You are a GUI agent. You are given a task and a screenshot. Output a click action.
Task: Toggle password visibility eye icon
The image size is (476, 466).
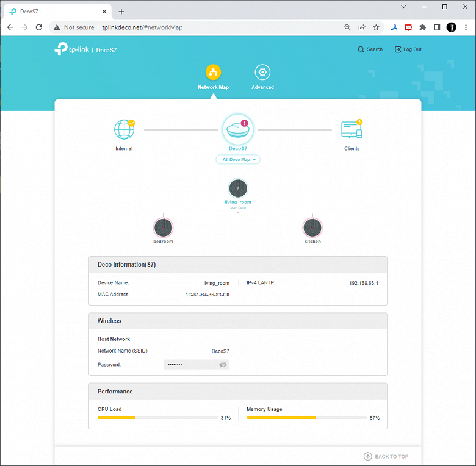(x=223, y=364)
